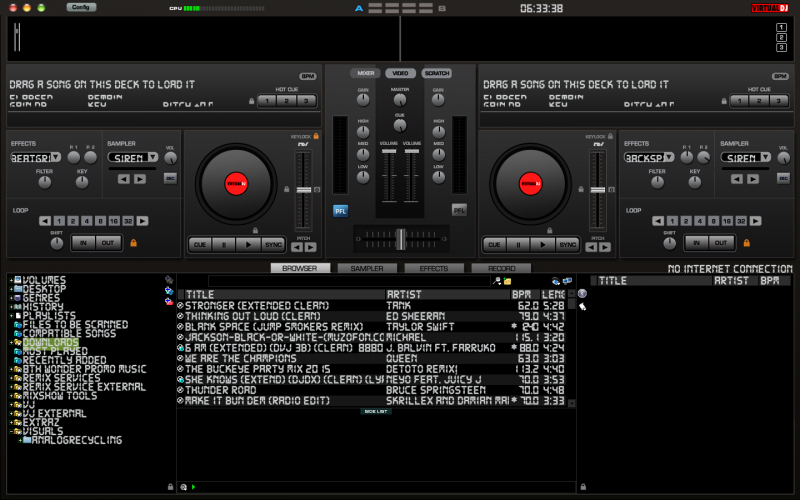Pause the right deck
This screenshot has width=800, height=500.
[517, 244]
